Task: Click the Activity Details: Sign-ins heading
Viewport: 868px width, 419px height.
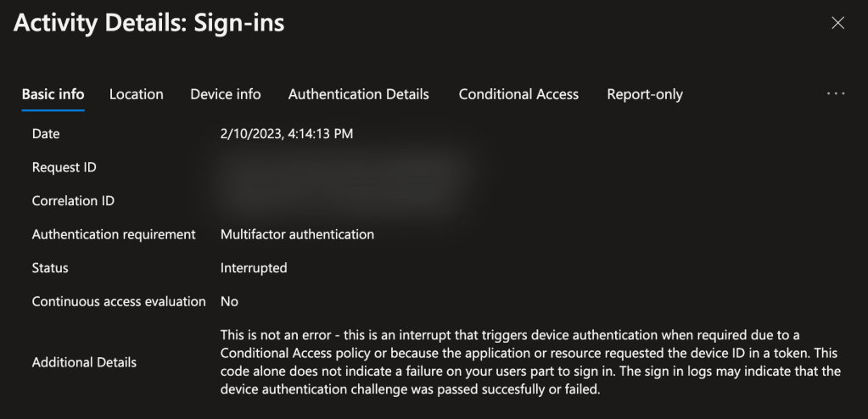Action: (x=149, y=23)
